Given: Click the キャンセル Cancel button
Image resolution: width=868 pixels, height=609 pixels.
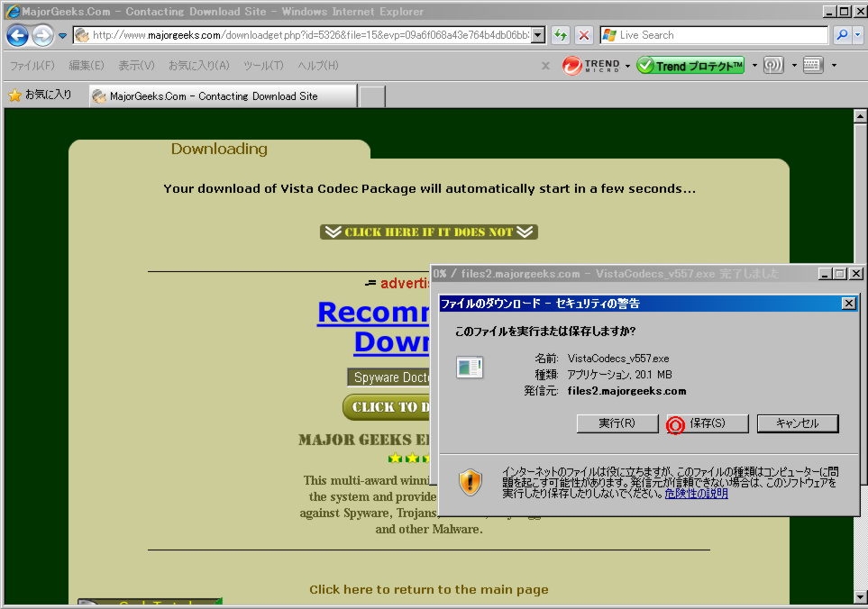Looking at the screenshot, I should pyautogui.click(x=797, y=423).
